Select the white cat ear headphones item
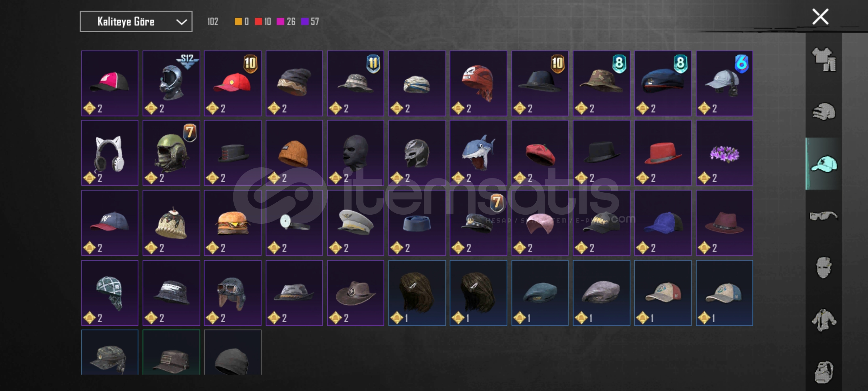 (x=110, y=153)
